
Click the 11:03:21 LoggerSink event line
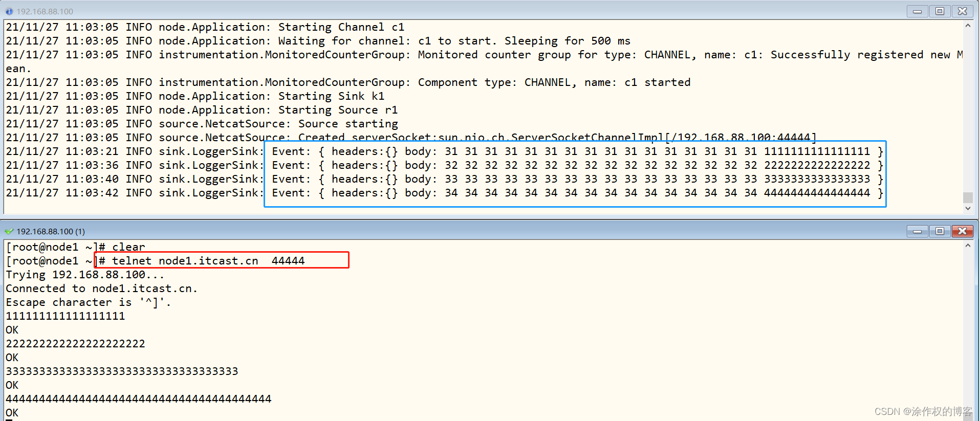(445, 151)
